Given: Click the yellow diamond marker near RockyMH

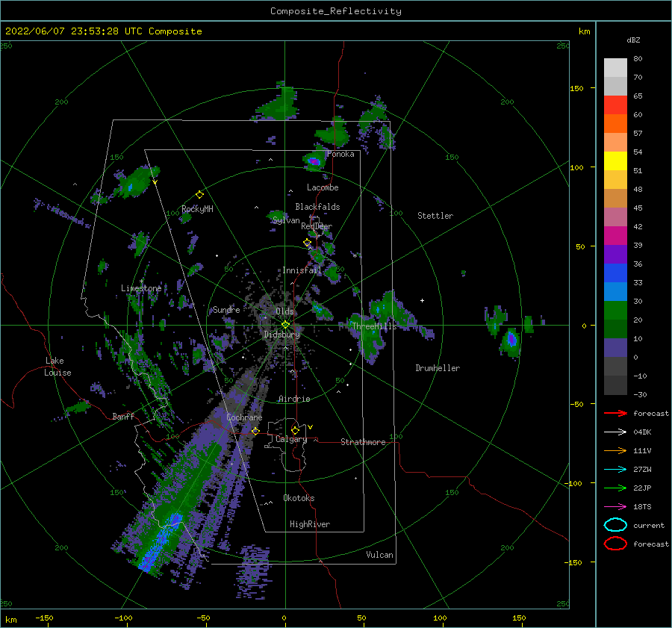Looking at the screenshot, I should [199, 195].
